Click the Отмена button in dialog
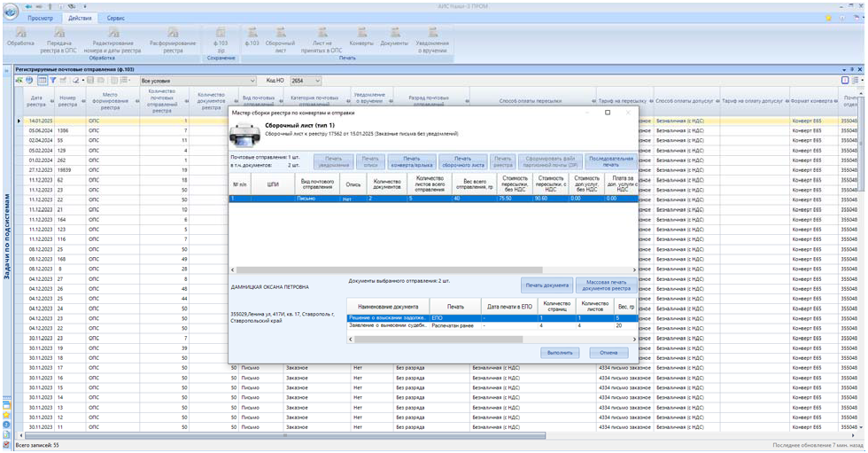Screen dimensions: 868x453 pyautogui.click(x=608, y=352)
